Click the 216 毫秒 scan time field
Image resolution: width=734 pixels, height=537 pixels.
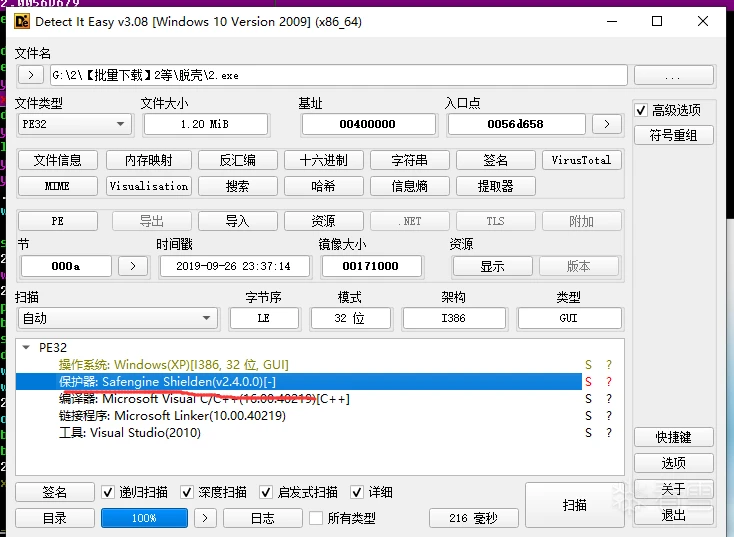[473, 518]
